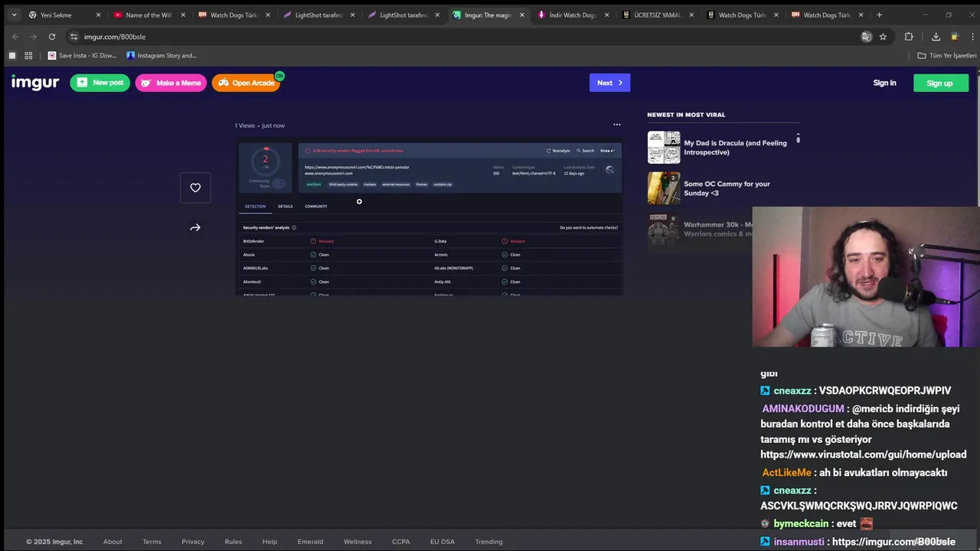
Task: Open the Chrome three-dots menu
Action: click(x=972, y=37)
